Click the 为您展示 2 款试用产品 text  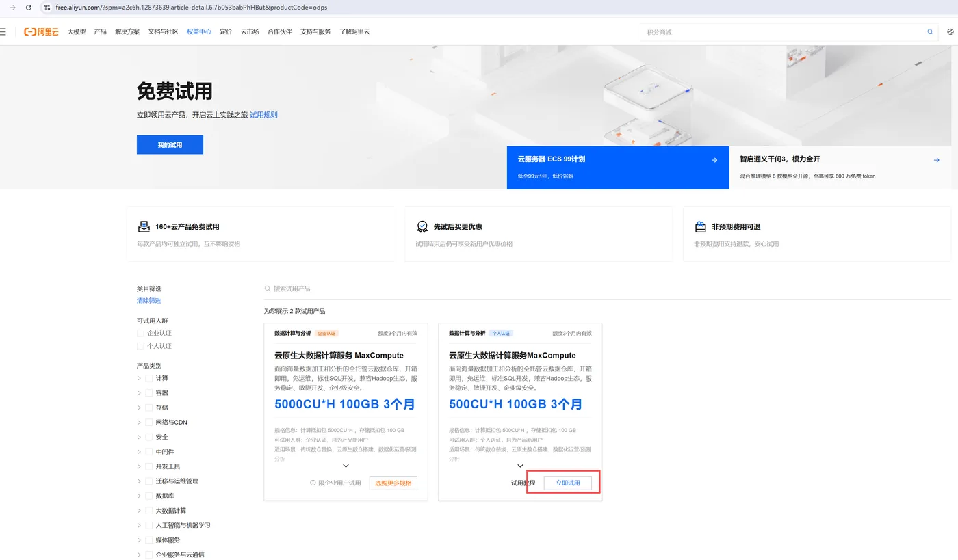point(294,311)
